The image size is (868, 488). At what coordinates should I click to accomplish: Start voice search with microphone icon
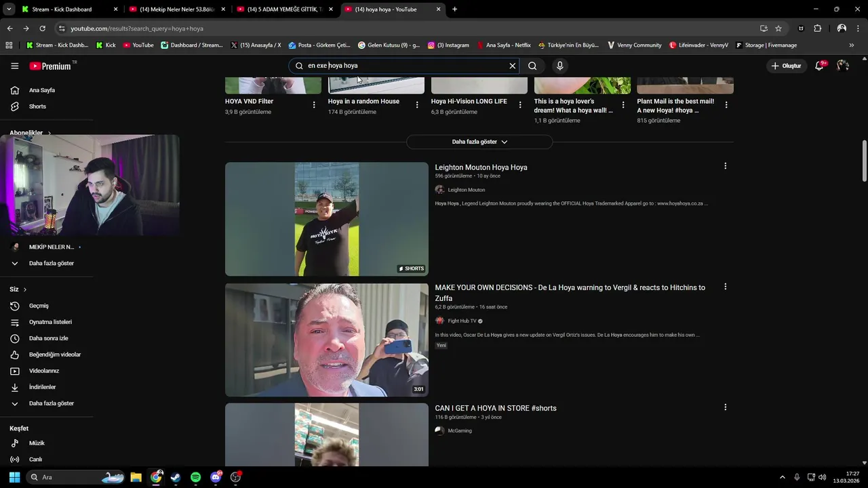click(x=559, y=66)
